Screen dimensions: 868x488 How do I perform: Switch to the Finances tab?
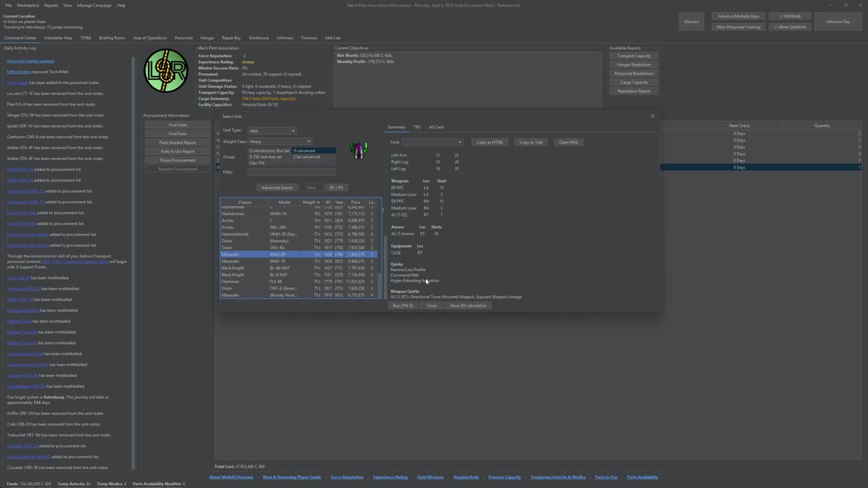click(x=309, y=38)
